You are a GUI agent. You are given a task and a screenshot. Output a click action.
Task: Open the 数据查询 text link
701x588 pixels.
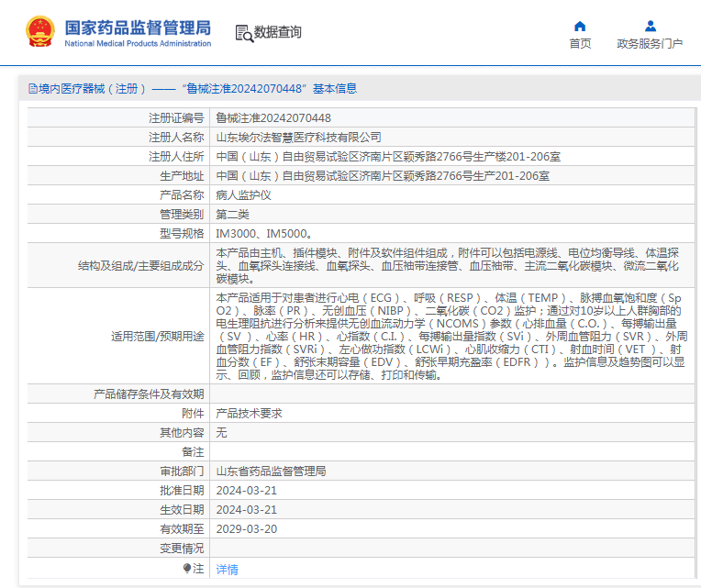(x=278, y=32)
